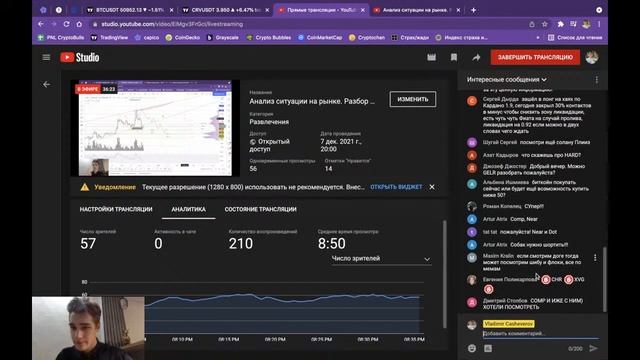Expand the Число зрителей chart dropdown
This screenshot has height=360, width=640.
[x=381, y=259]
